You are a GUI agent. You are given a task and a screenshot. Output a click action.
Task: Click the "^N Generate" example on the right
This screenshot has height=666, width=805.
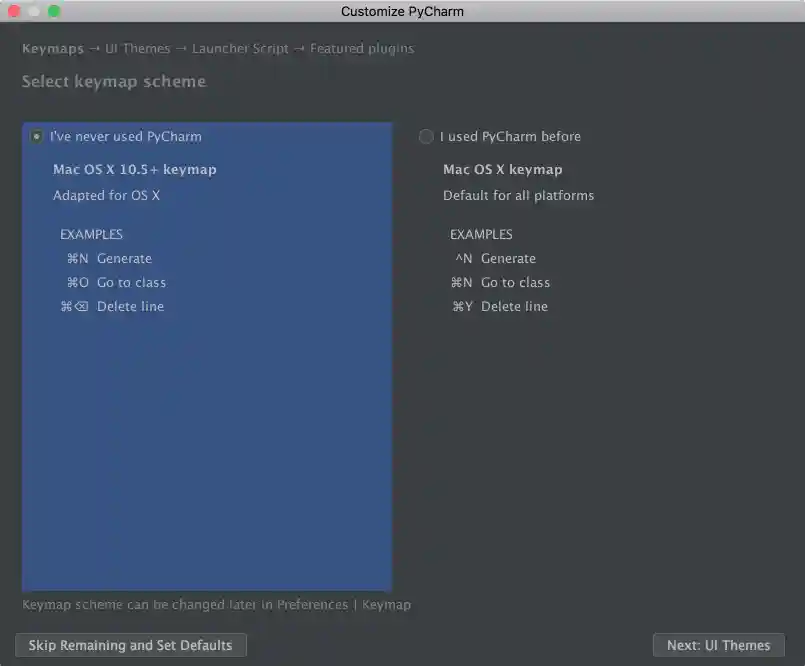click(498, 258)
